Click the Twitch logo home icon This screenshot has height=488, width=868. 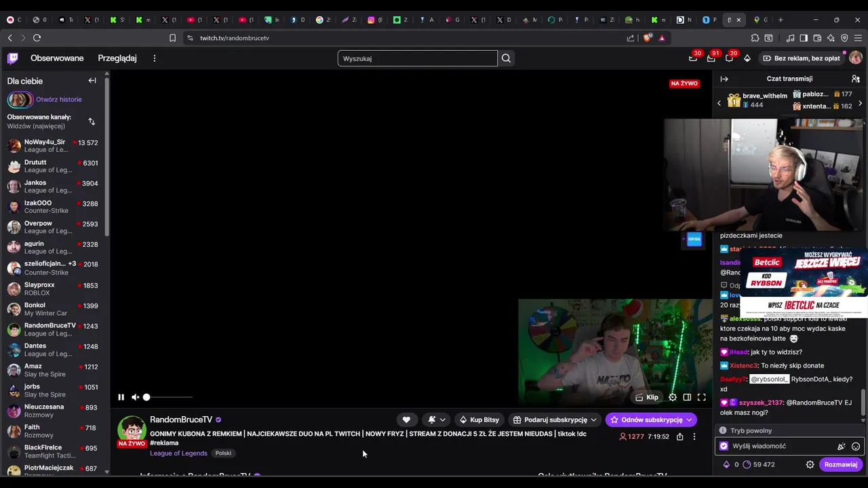click(x=13, y=58)
